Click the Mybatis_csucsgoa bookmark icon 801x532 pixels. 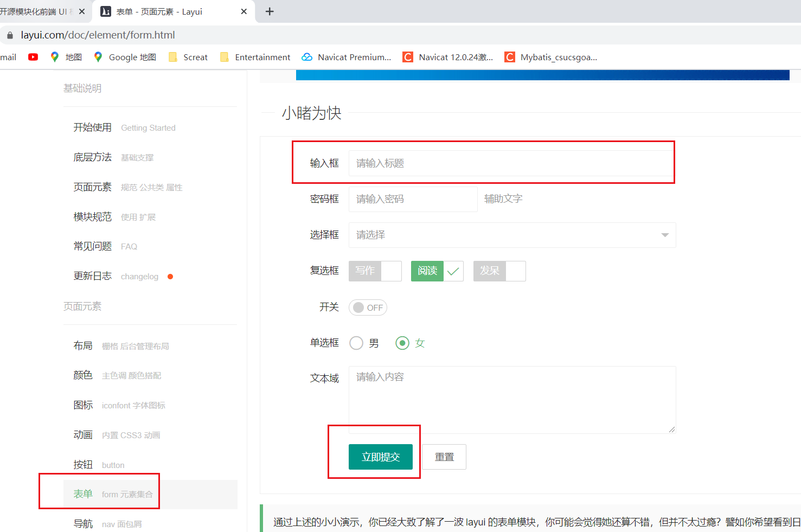[x=509, y=57]
